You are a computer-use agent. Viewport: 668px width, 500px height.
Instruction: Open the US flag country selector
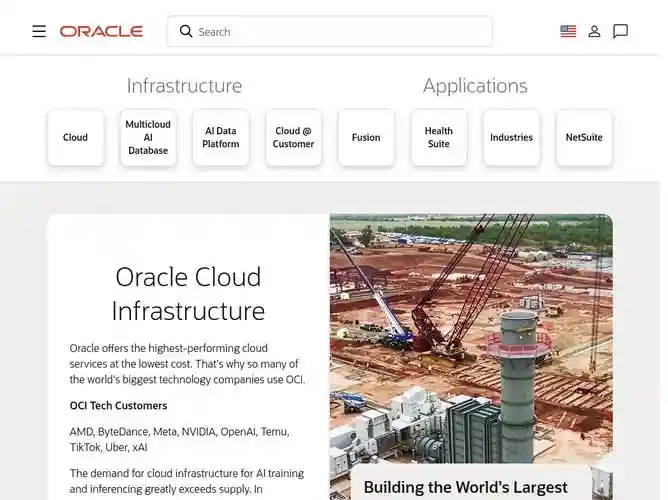pyautogui.click(x=568, y=32)
